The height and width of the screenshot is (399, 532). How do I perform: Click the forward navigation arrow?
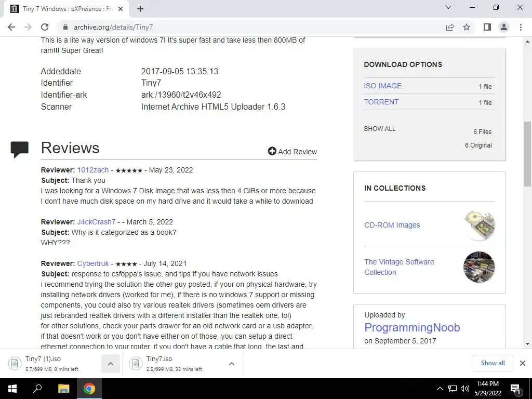(28, 27)
